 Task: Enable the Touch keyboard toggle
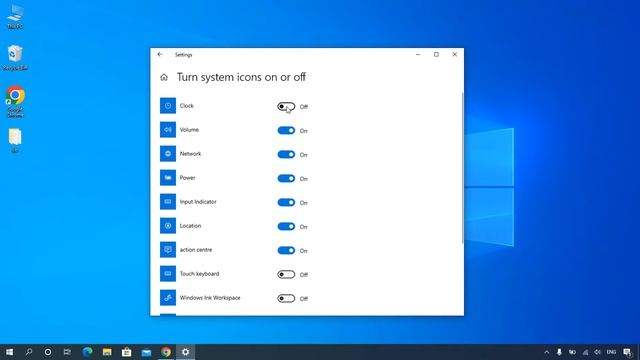pos(286,274)
